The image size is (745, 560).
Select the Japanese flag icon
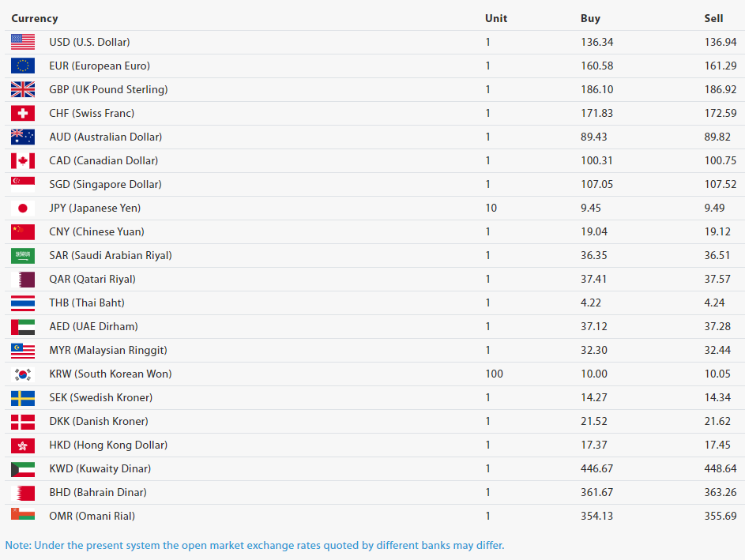click(x=23, y=208)
